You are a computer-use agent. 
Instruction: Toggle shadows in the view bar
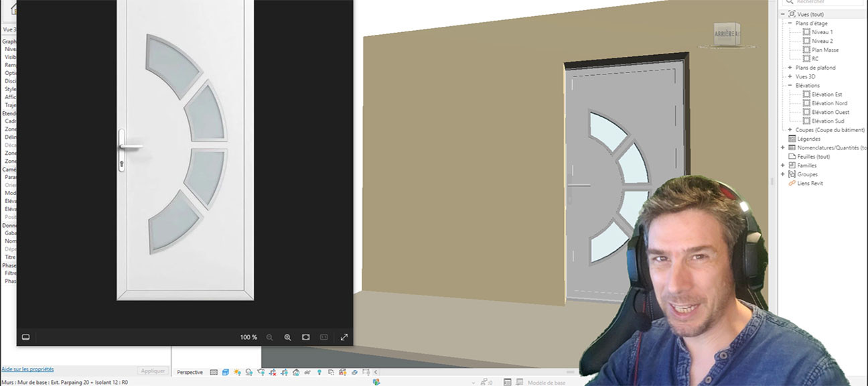coord(249,372)
